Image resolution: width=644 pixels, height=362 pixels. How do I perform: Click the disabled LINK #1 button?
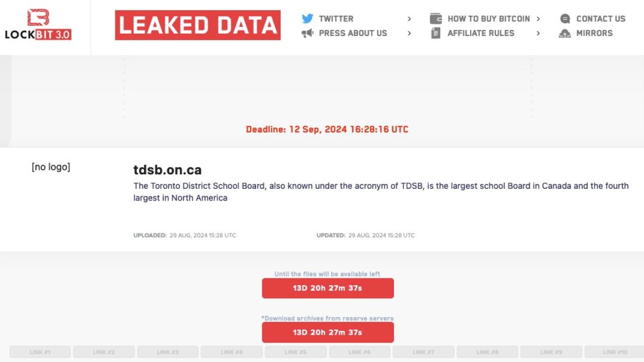[40, 352]
